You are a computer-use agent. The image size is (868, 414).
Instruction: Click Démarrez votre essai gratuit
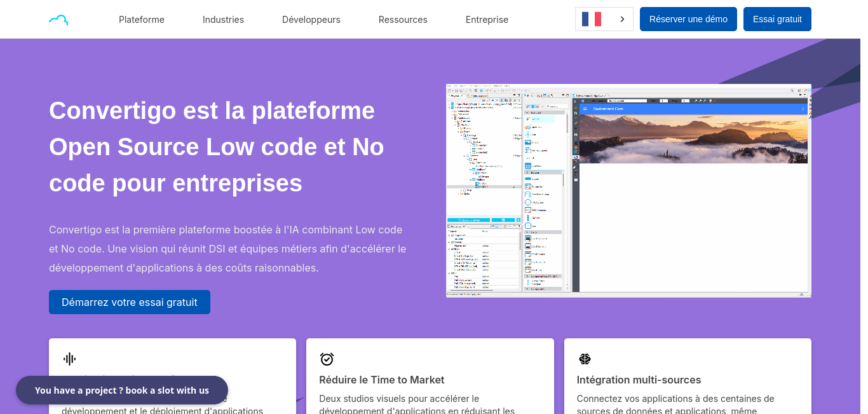pos(130,302)
